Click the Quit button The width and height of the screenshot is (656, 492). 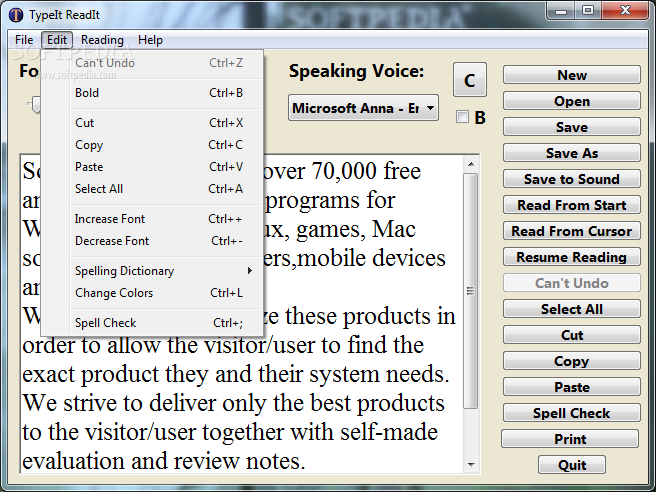[x=572, y=464]
